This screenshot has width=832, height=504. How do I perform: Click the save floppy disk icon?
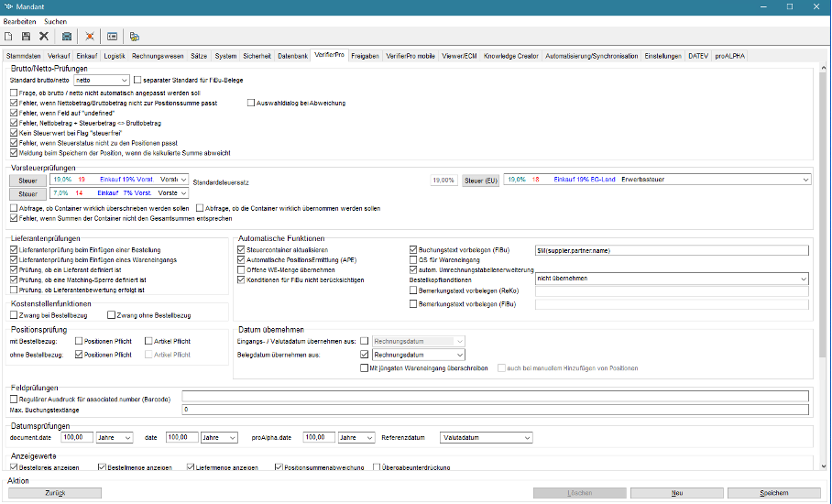[27, 37]
